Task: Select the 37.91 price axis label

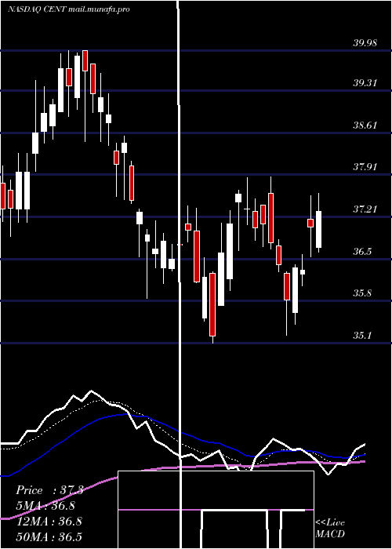Action: click(x=365, y=166)
